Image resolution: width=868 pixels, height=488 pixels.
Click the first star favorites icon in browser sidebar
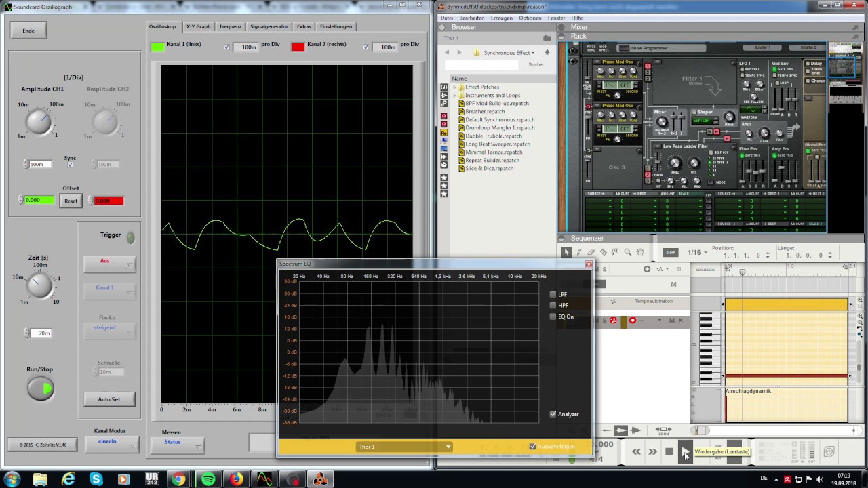(x=444, y=178)
